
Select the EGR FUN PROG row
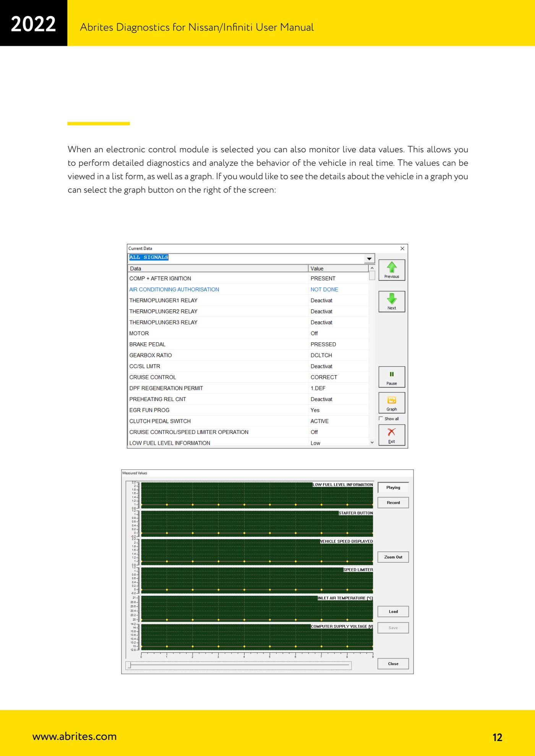click(248, 410)
